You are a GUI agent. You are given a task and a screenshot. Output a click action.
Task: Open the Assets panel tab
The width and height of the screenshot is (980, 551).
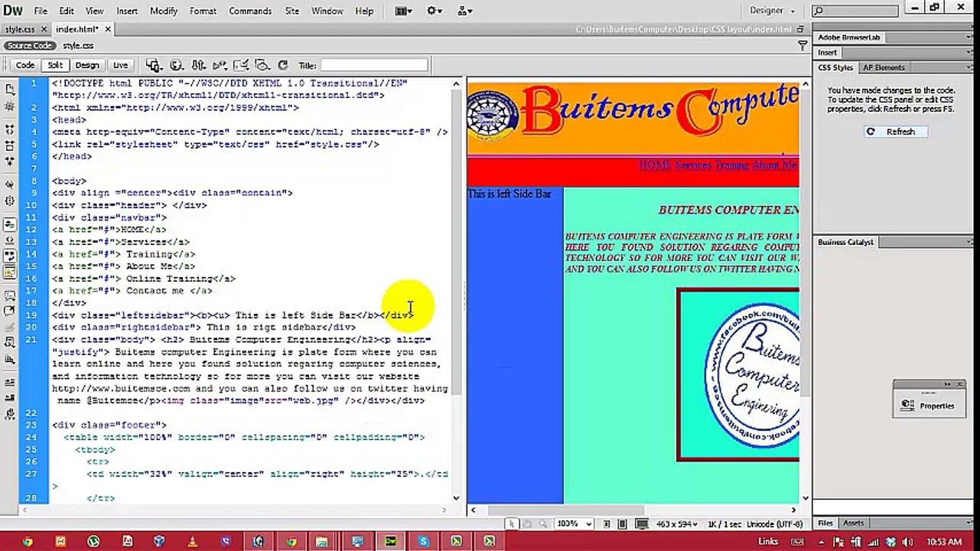(x=853, y=523)
